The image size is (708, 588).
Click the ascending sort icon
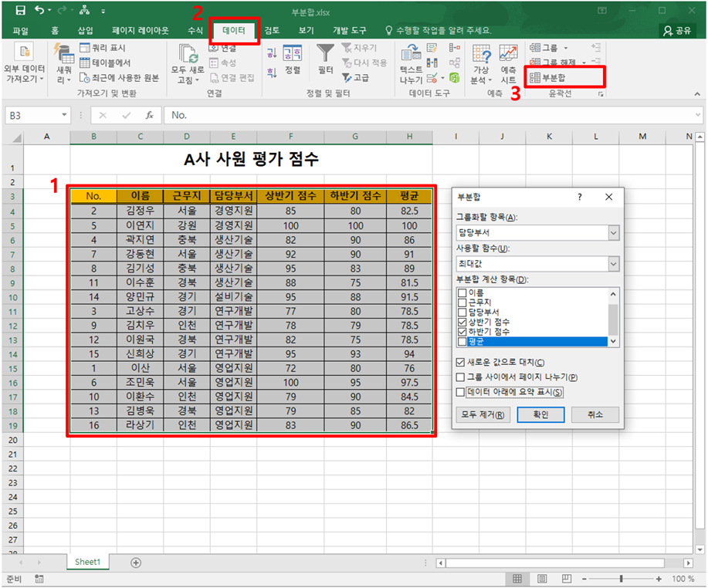[x=271, y=53]
